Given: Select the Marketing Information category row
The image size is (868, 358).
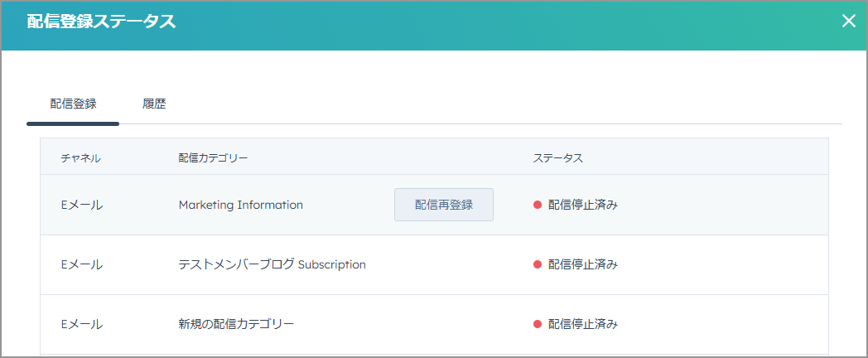Looking at the screenshot, I should [434, 205].
